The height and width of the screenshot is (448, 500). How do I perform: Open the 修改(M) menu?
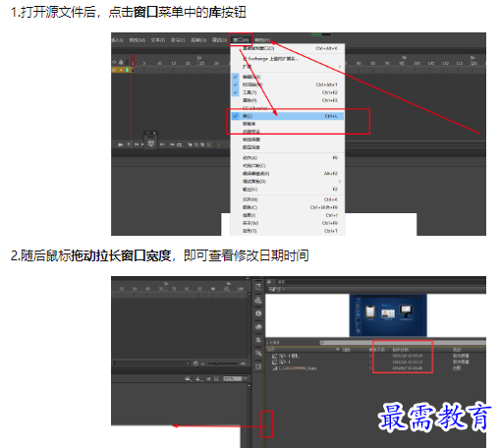point(137,40)
